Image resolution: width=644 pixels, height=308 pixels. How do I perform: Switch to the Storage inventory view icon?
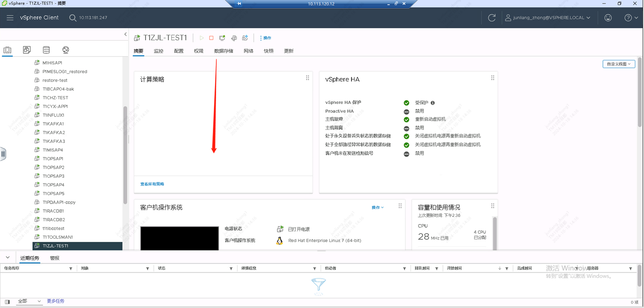pos(46,50)
